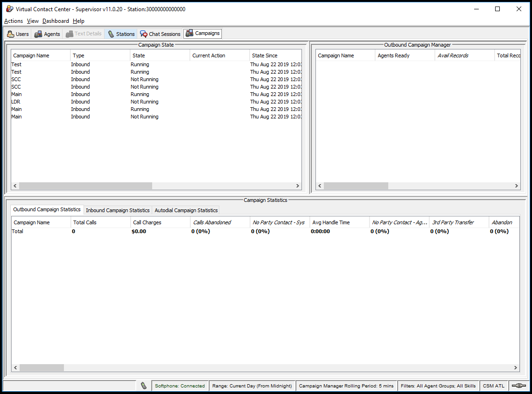The image size is (532, 394).
Task: Click scroll right arrow in Campaign State panel
Action: (298, 186)
